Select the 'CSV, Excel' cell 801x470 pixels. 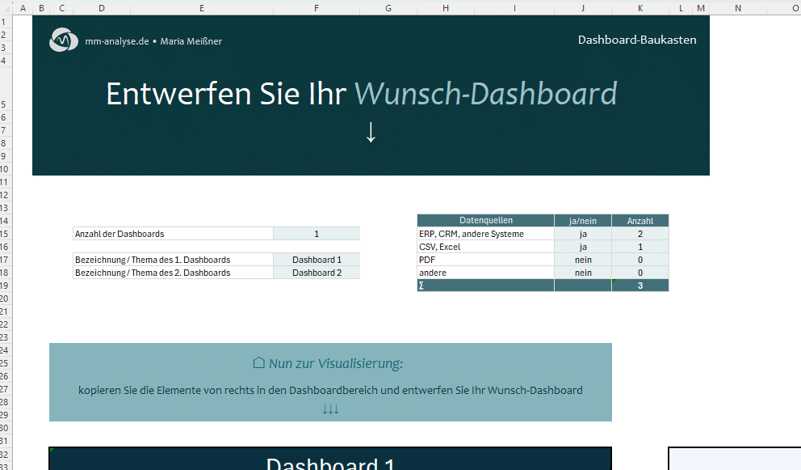click(x=486, y=246)
